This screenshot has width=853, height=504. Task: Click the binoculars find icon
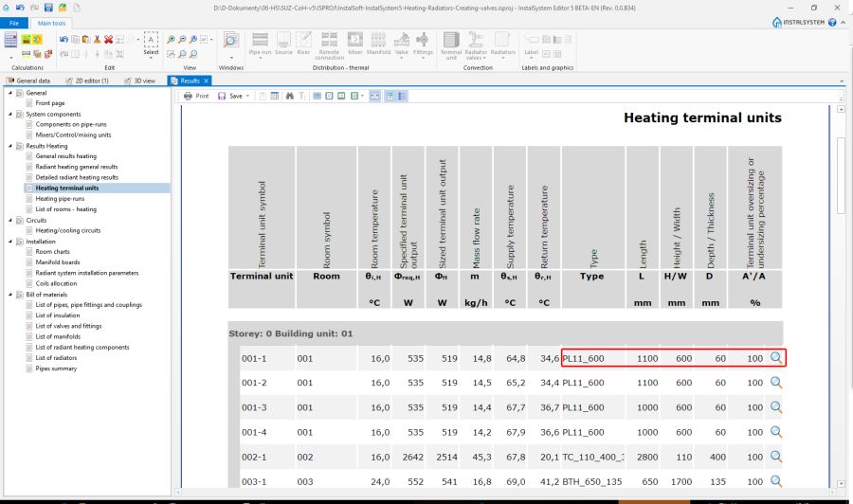pos(290,96)
